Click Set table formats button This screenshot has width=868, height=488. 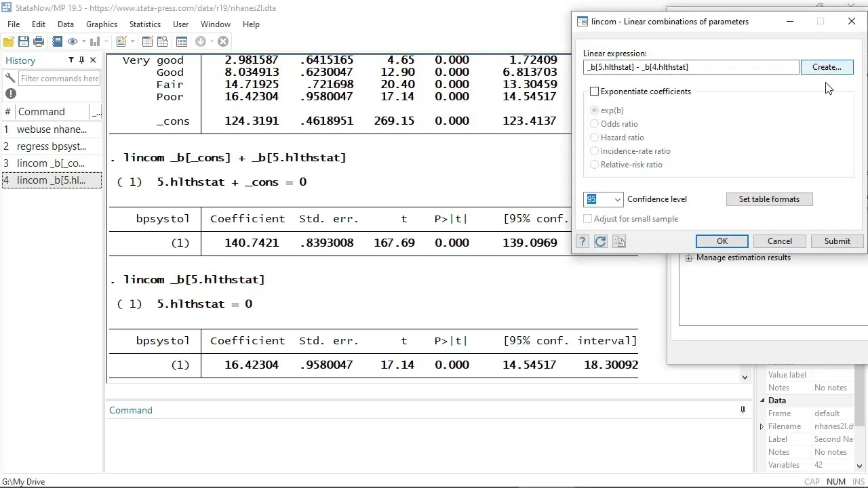(769, 199)
